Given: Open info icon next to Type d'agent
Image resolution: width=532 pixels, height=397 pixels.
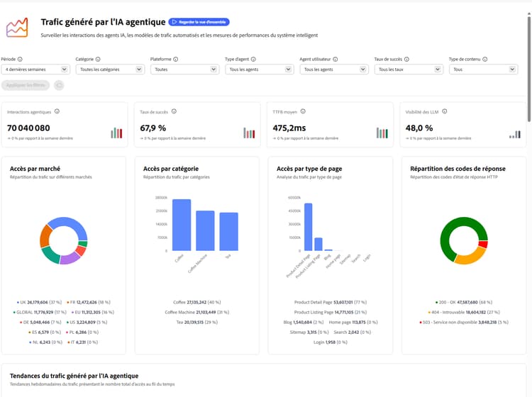Looking at the screenshot, I should (x=253, y=59).
